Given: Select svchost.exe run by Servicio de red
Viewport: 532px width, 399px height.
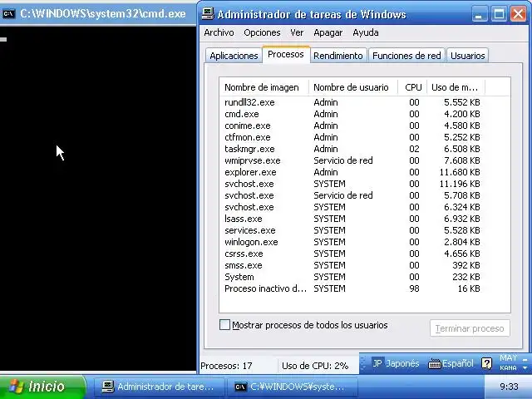Looking at the screenshot, I should coord(352,195).
